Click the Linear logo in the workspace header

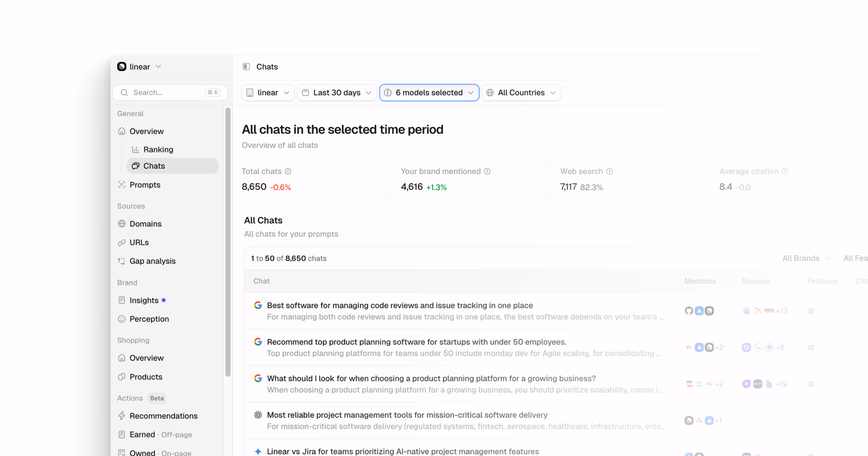pyautogui.click(x=122, y=67)
